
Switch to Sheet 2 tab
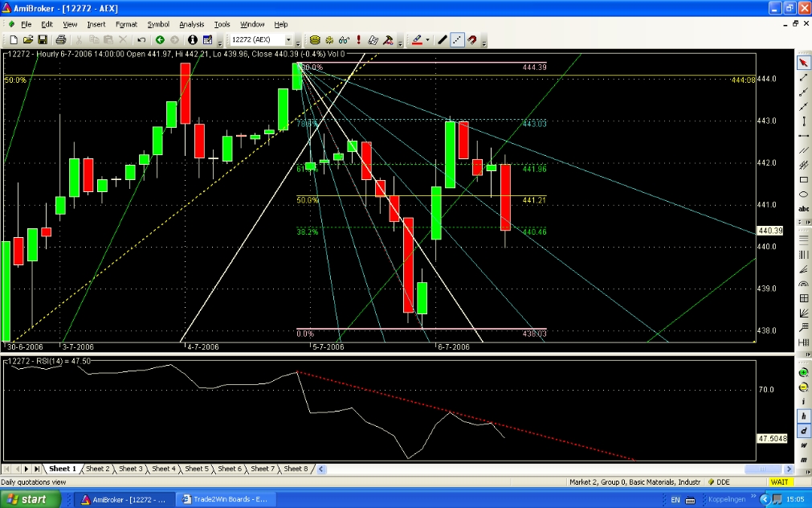[x=97, y=469]
